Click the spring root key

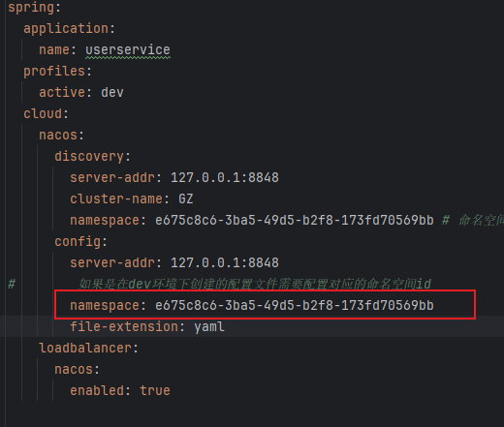click(x=31, y=7)
